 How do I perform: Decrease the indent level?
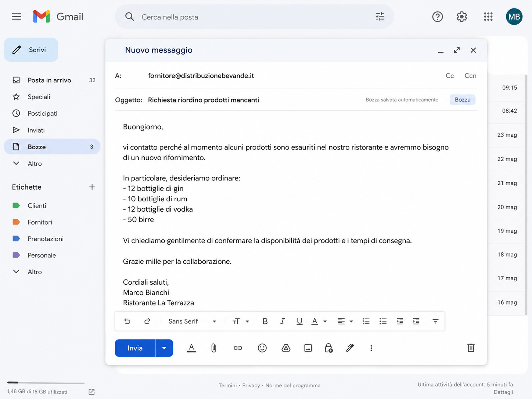coord(400,321)
